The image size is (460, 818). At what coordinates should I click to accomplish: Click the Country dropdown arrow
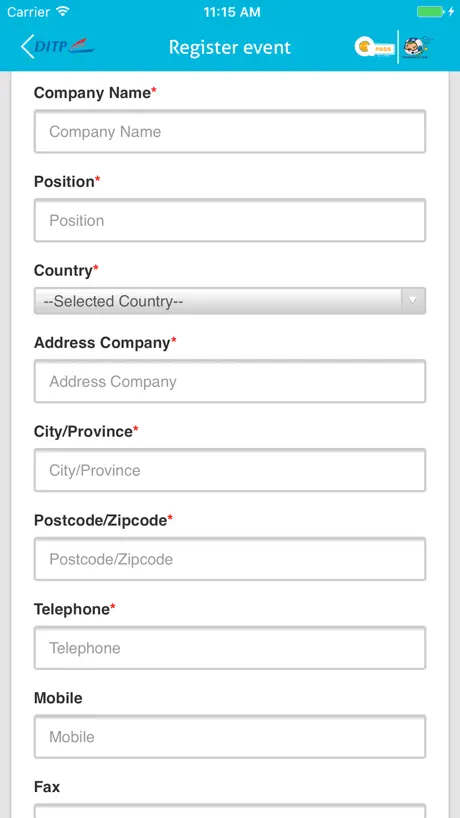(413, 300)
